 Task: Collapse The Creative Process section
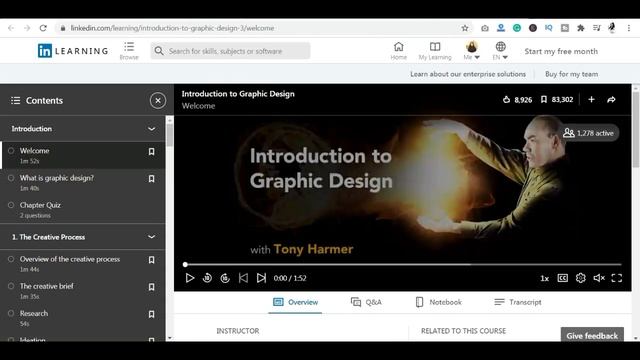coord(151,237)
